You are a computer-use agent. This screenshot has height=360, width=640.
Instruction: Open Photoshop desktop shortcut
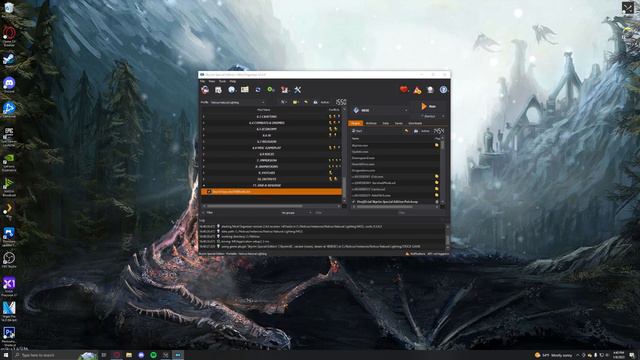(x=9, y=336)
